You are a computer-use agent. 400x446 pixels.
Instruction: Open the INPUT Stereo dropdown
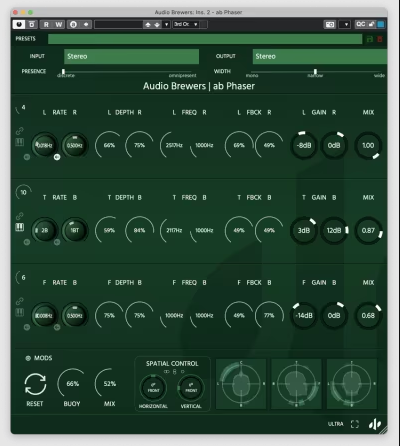(x=131, y=56)
